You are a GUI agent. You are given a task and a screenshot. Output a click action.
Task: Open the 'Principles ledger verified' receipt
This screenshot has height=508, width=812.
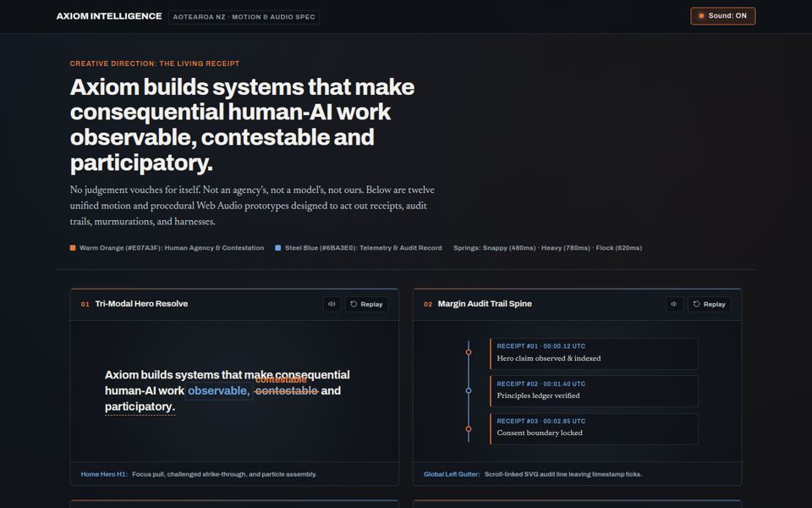pos(594,391)
